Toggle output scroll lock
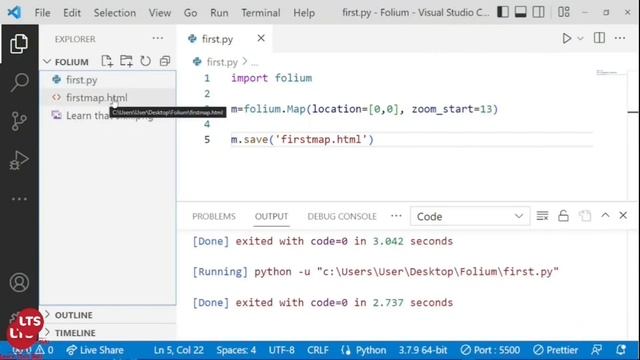Viewport: 640px width, 360px height. click(x=563, y=216)
